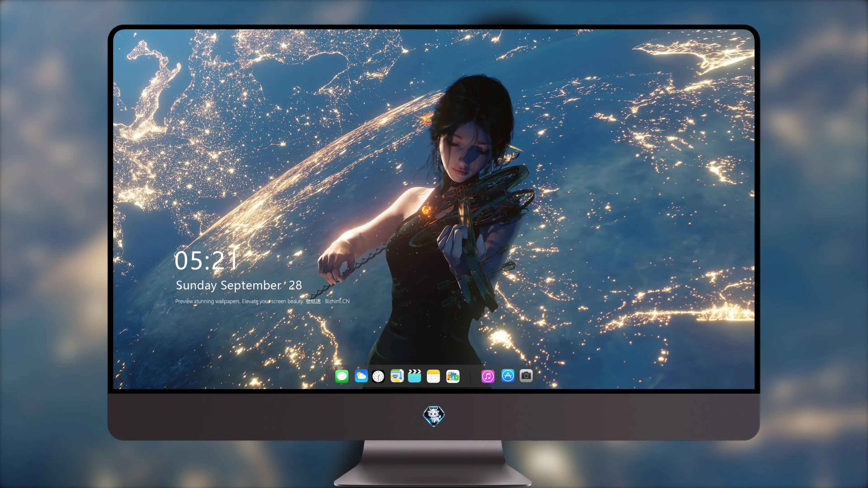This screenshot has height=488, width=868.
Task: Open the Clock app in the dock
Action: click(x=378, y=376)
